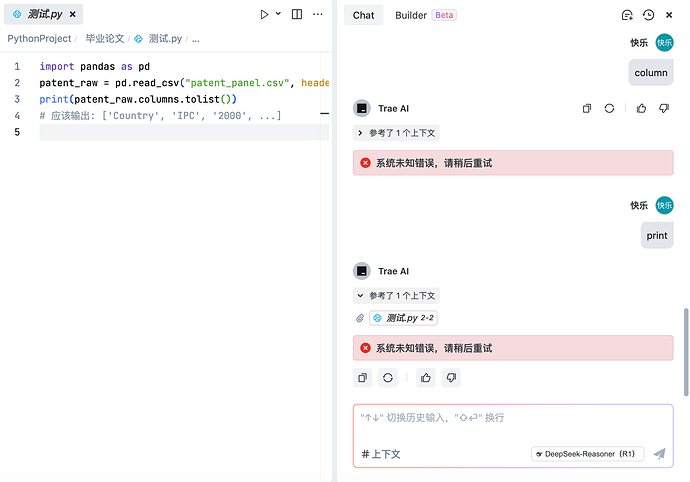Click first Trae AI avatar icon
Image resolution: width=690 pixels, height=482 pixels.
click(362, 108)
